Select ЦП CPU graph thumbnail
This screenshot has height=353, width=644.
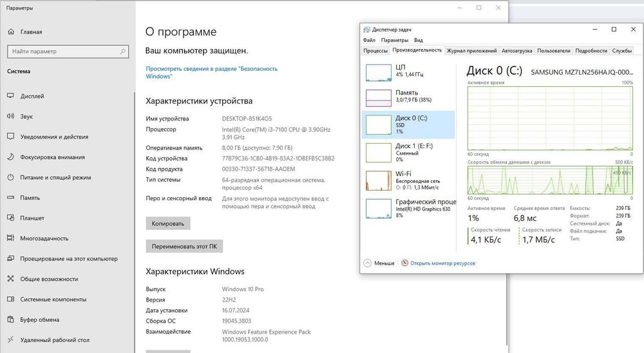pos(378,73)
